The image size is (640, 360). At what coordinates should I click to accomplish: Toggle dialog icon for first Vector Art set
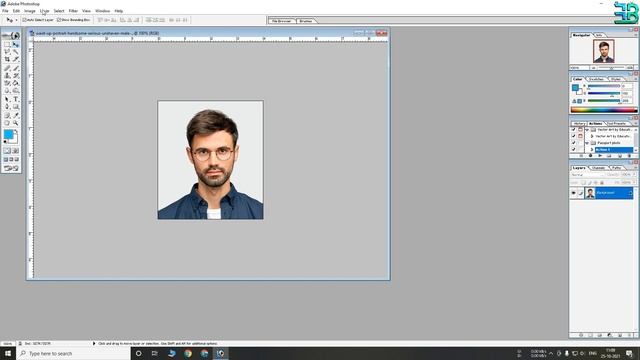click(580, 130)
